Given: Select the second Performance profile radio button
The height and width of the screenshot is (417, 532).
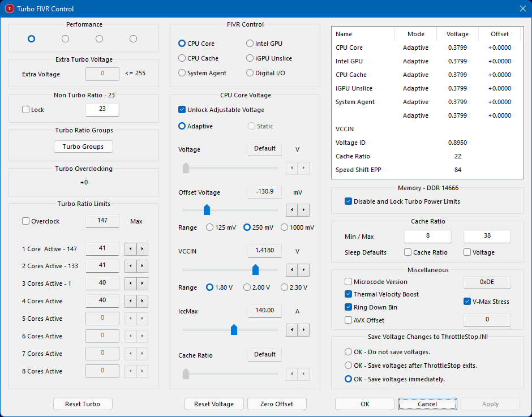Looking at the screenshot, I should point(66,38).
